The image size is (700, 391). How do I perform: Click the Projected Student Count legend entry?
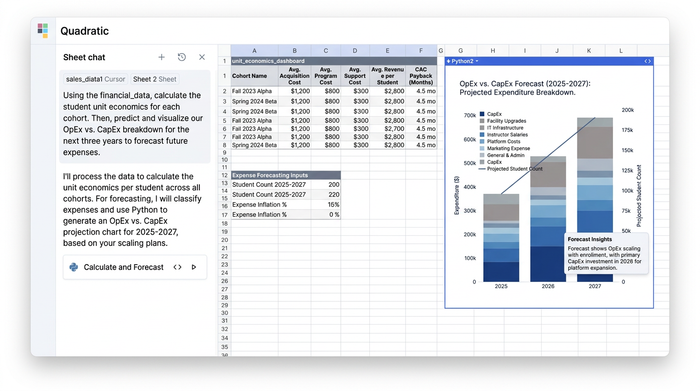[511, 169]
